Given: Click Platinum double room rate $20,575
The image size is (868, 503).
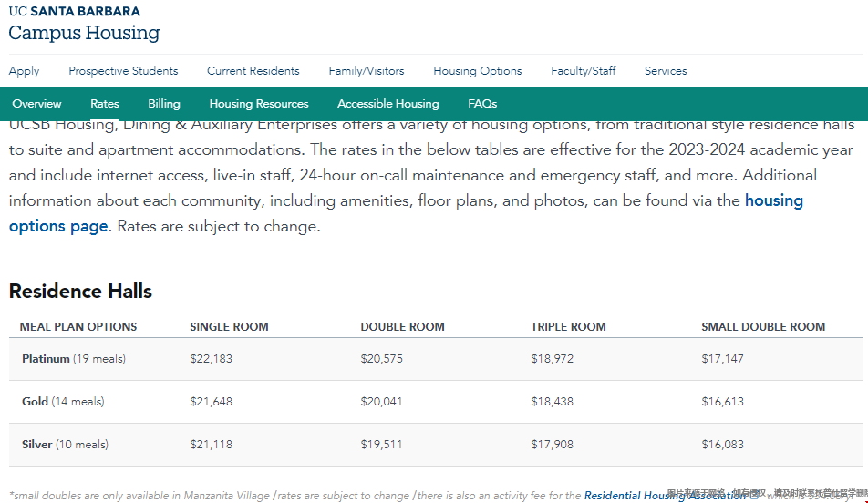Looking at the screenshot, I should [x=381, y=359].
